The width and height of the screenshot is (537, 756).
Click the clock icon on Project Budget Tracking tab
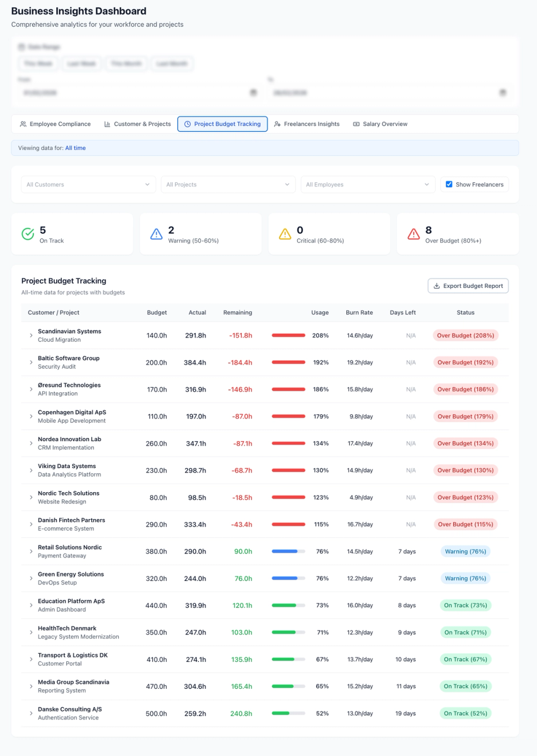tap(187, 124)
